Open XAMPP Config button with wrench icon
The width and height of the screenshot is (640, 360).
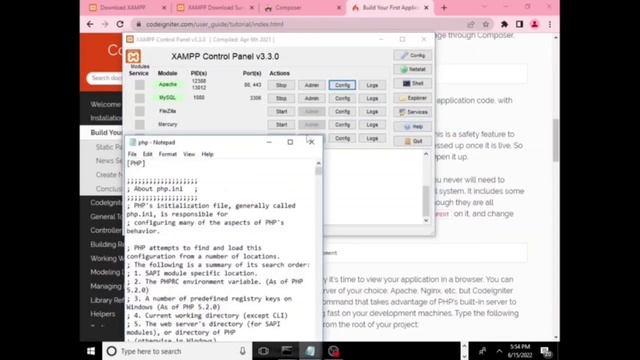tap(413, 55)
